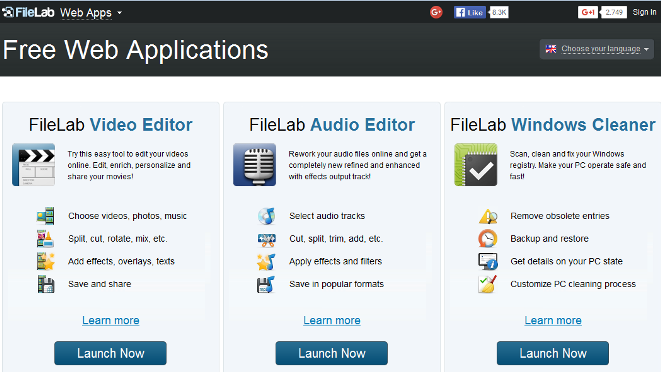Click 'Split, cut, rotate, mix, etc.' text
661x372 pixels.
(118, 239)
